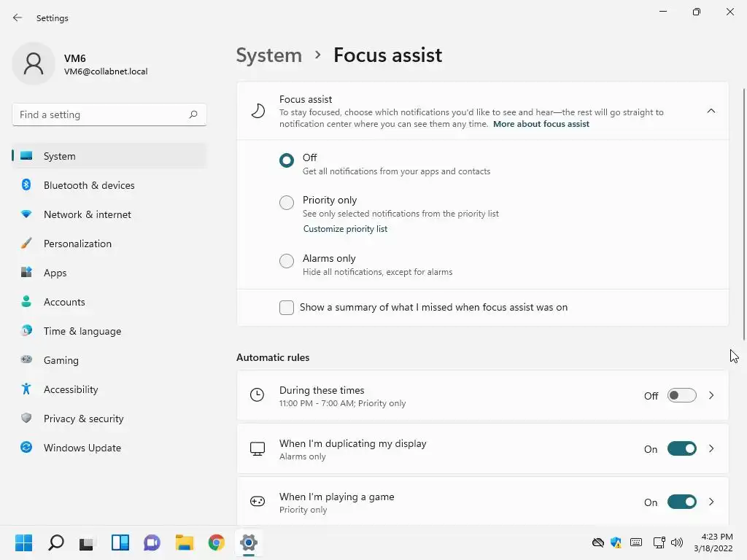The height and width of the screenshot is (560, 747).
Task: Click the Windows Update sidebar icon
Action: tap(26, 448)
